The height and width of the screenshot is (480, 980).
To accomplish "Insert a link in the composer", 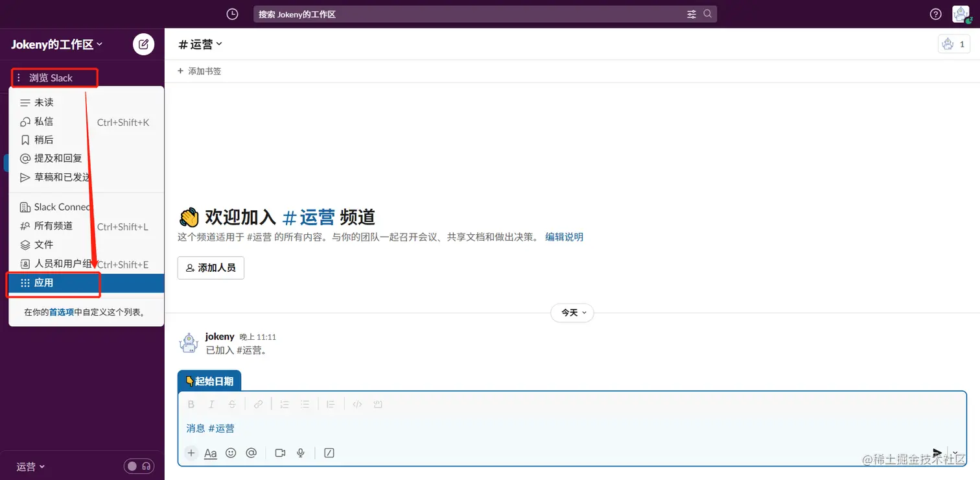I will tap(258, 404).
